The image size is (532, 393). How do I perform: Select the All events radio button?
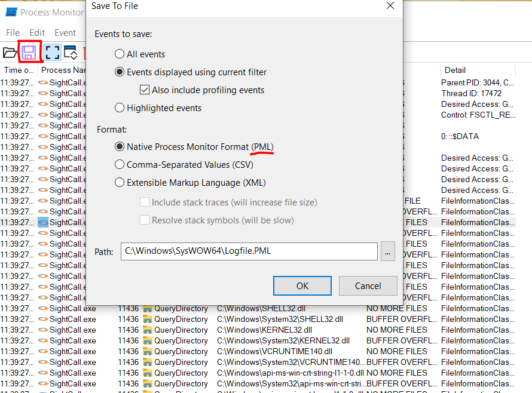[x=121, y=54]
